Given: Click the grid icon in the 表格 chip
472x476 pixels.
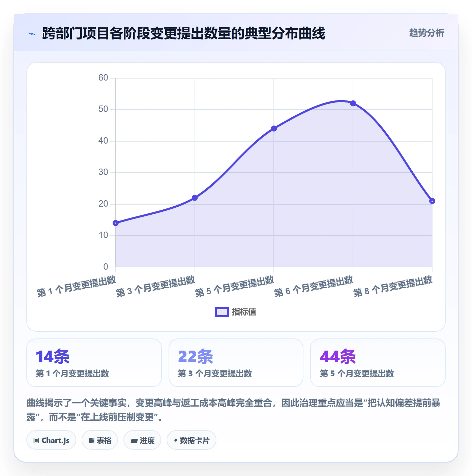Looking at the screenshot, I should coord(91,441).
